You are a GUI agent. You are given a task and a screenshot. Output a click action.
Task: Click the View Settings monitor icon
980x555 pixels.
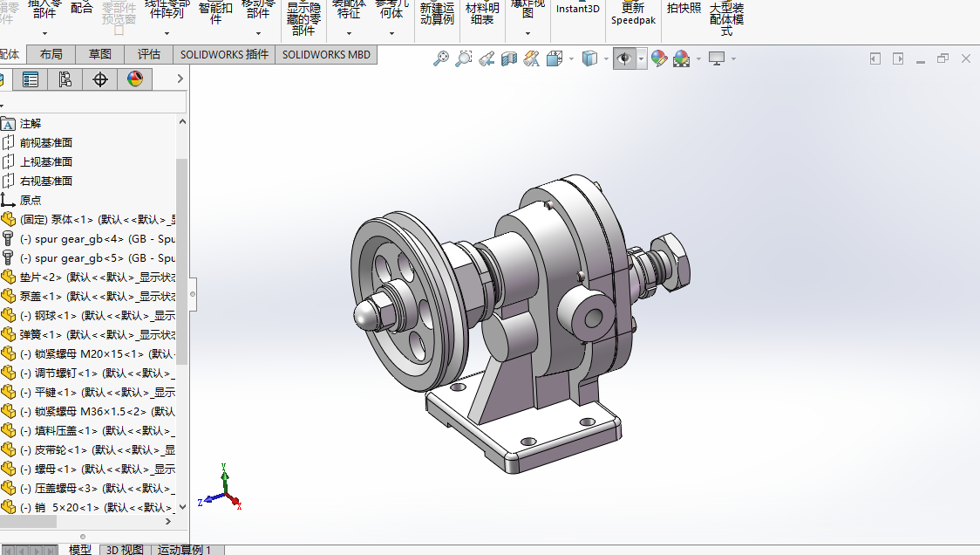pyautogui.click(x=717, y=58)
